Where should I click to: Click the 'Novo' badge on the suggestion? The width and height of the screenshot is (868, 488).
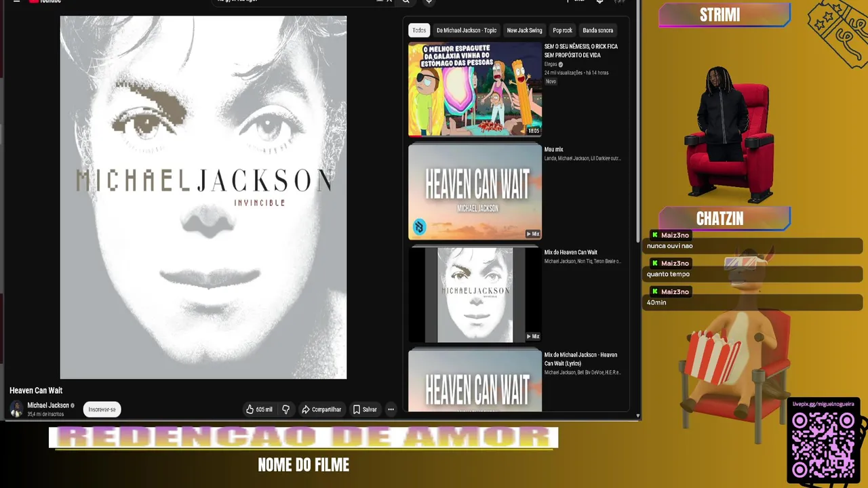[x=551, y=81]
